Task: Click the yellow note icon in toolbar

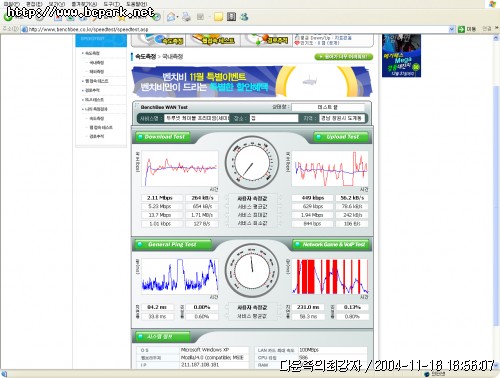Action: pyautogui.click(x=218, y=17)
